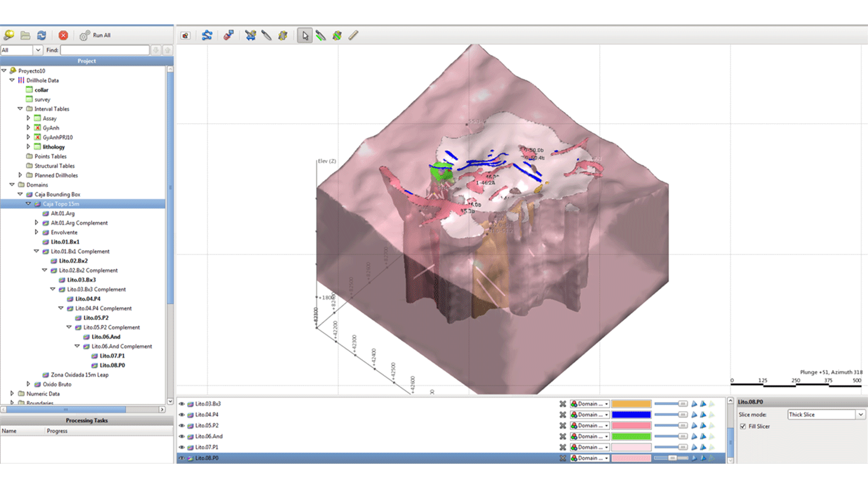Click the Project panel title bar
Image resolution: width=868 pixels, height=488 pixels.
pos(86,60)
